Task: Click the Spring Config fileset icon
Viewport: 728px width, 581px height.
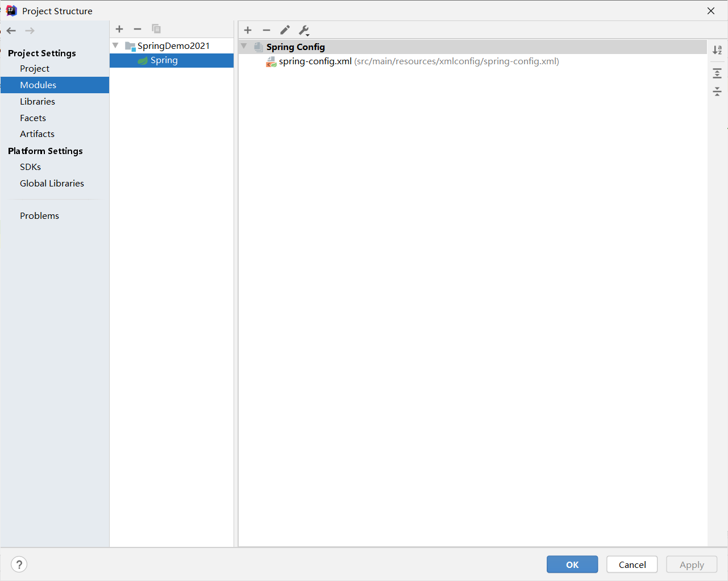Action: click(x=259, y=47)
